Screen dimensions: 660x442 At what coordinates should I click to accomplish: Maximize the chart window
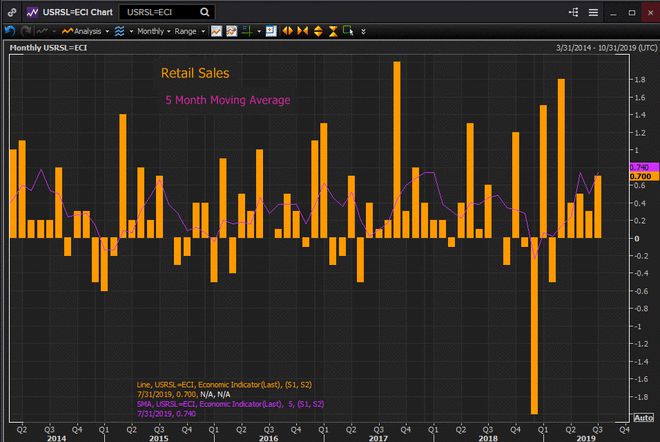tap(632, 13)
